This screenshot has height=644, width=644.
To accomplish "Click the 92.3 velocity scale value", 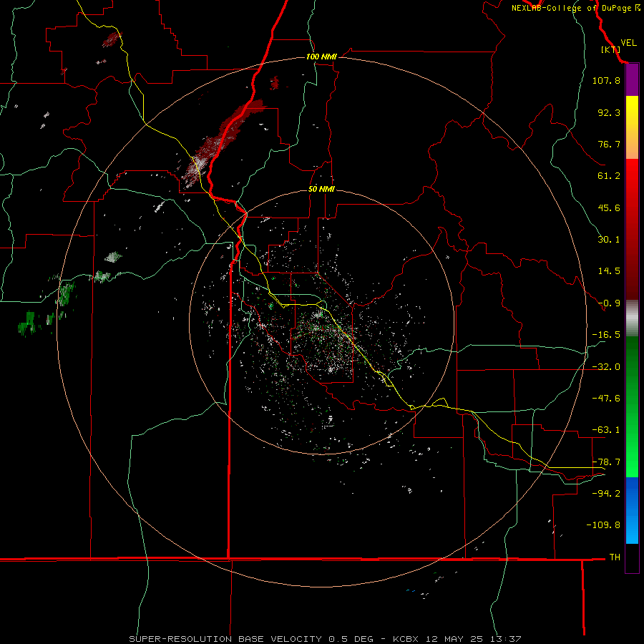I will tap(609, 112).
